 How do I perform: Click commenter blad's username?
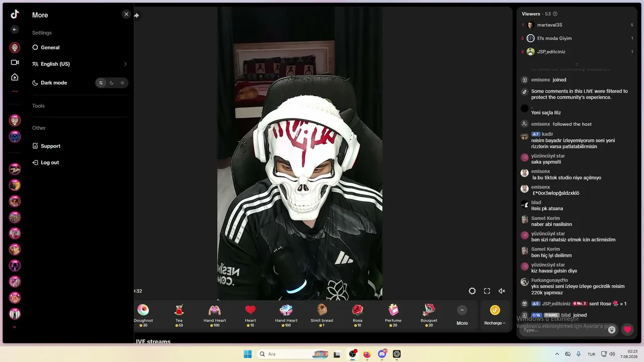click(x=536, y=203)
